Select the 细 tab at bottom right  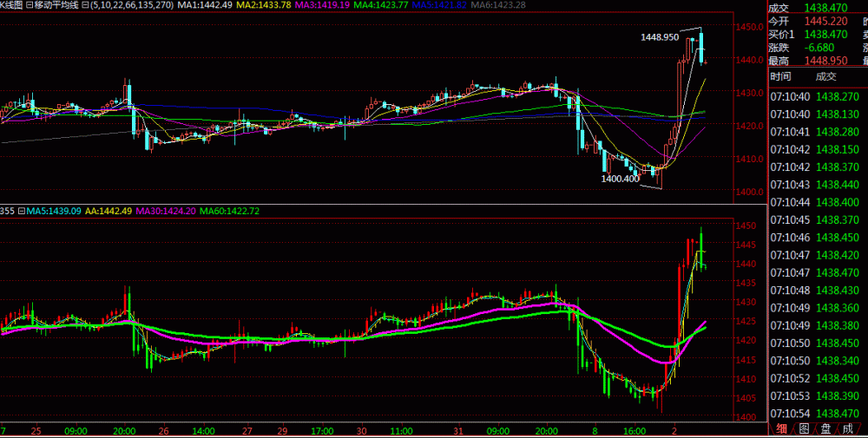click(781, 428)
